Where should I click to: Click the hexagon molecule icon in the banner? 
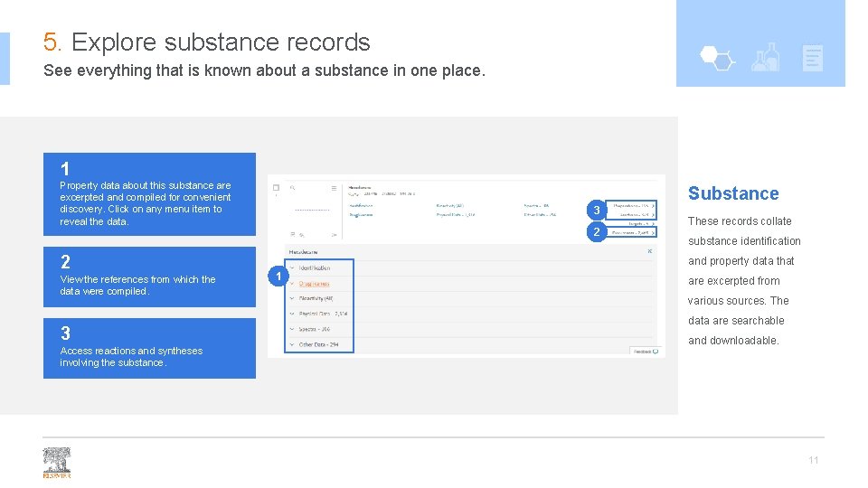717,58
